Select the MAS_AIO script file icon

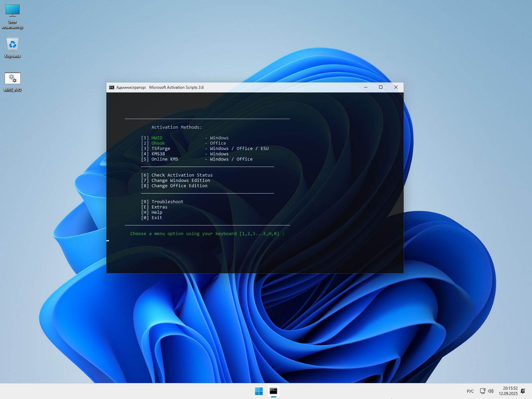pyautogui.click(x=13, y=82)
